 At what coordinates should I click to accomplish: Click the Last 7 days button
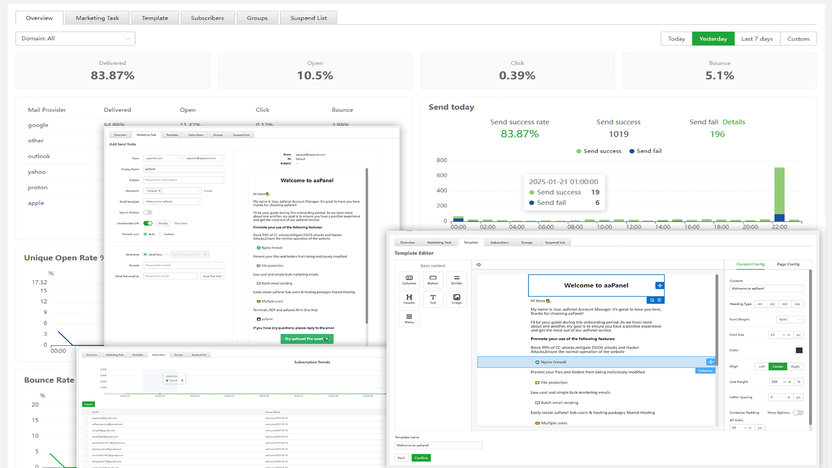[x=757, y=39]
